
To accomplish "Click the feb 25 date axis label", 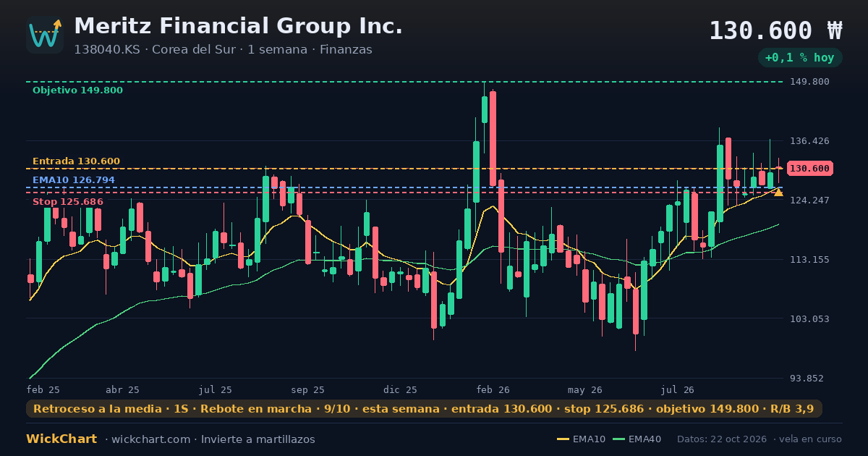I will coord(43,390).
